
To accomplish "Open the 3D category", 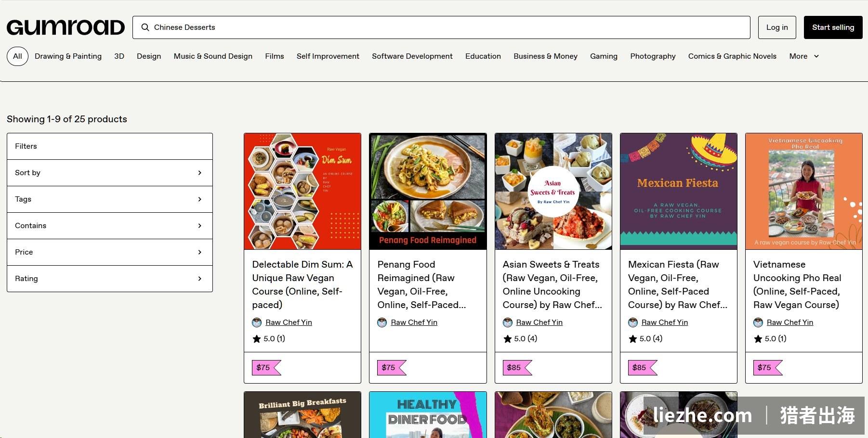I will (x=119, y=56).
